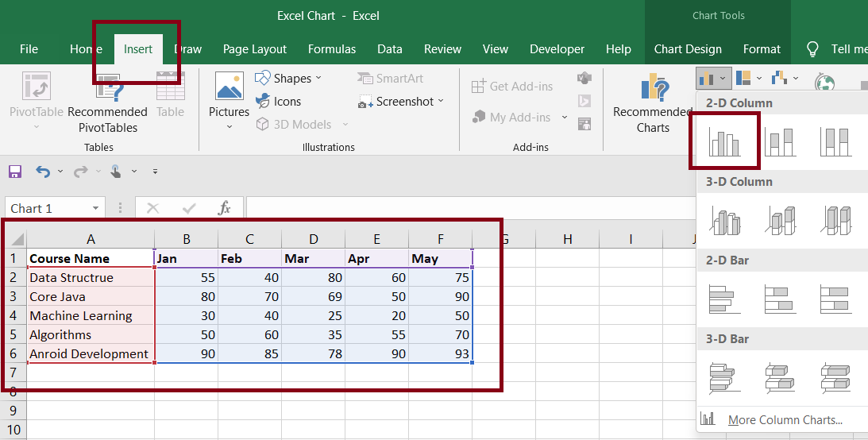Choose the 3-D 100% Stacked Bar chart
Viewport: 868px width, 440px height.
(x=837, y=376)
